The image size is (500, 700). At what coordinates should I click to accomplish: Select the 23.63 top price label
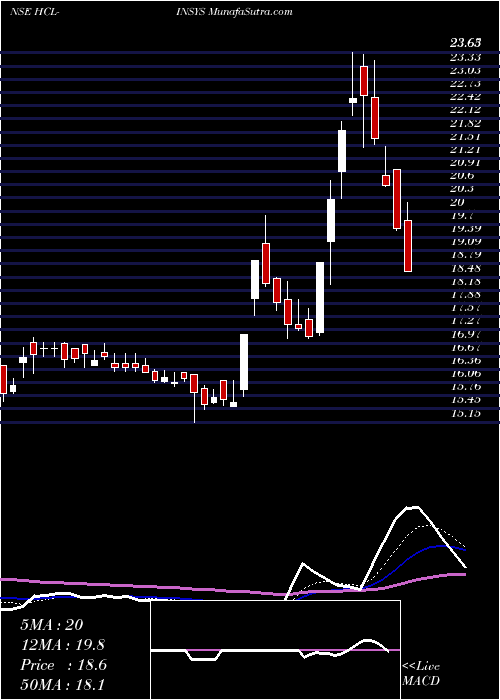point(466,43)
